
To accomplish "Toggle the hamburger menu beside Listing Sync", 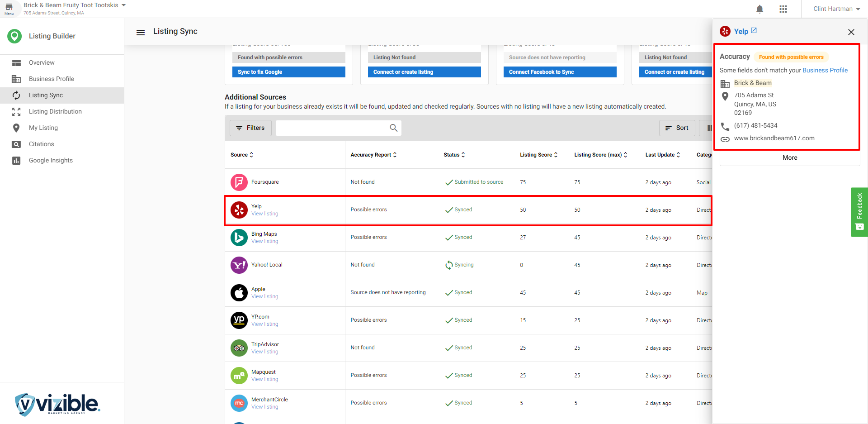I will pos(141,32).
